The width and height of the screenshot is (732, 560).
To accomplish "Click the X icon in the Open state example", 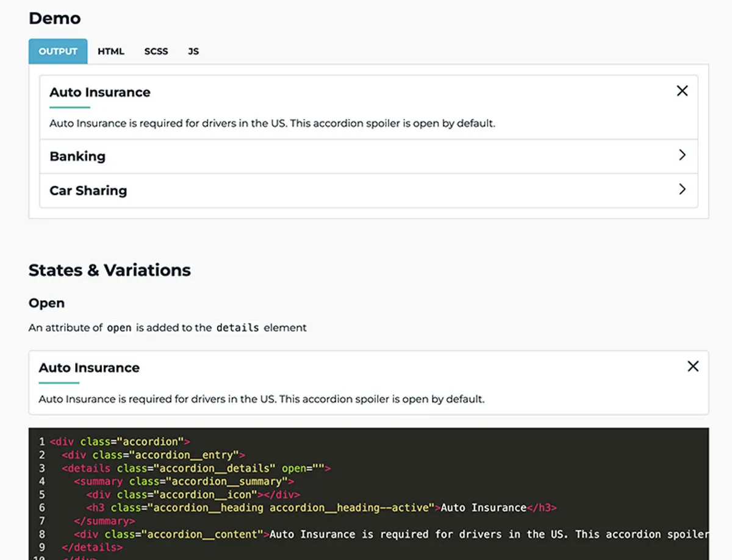I will click(x=693, y=367).
